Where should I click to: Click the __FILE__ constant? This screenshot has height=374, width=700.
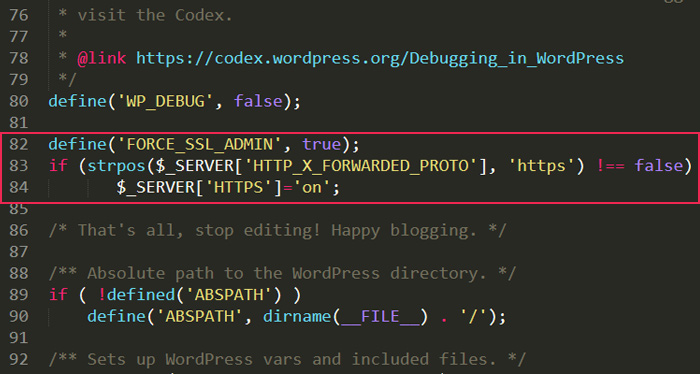(380, 317)
